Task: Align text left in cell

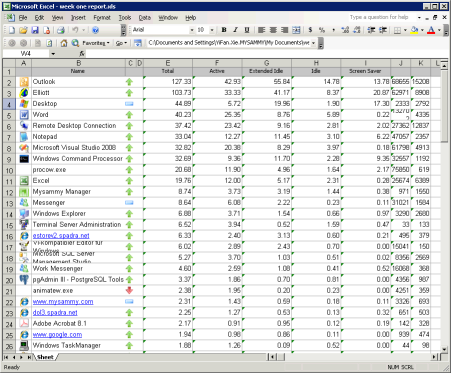Action: [x=262, y=30]
